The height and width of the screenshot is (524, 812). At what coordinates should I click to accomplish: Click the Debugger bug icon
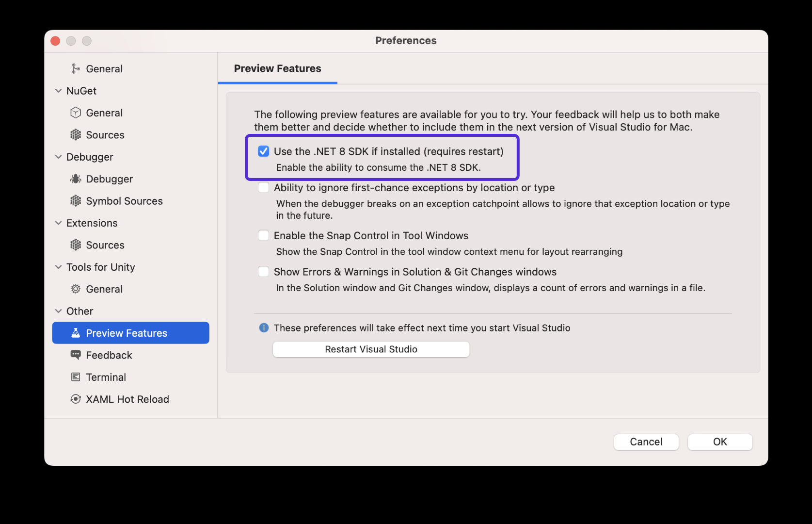[76, 179]
